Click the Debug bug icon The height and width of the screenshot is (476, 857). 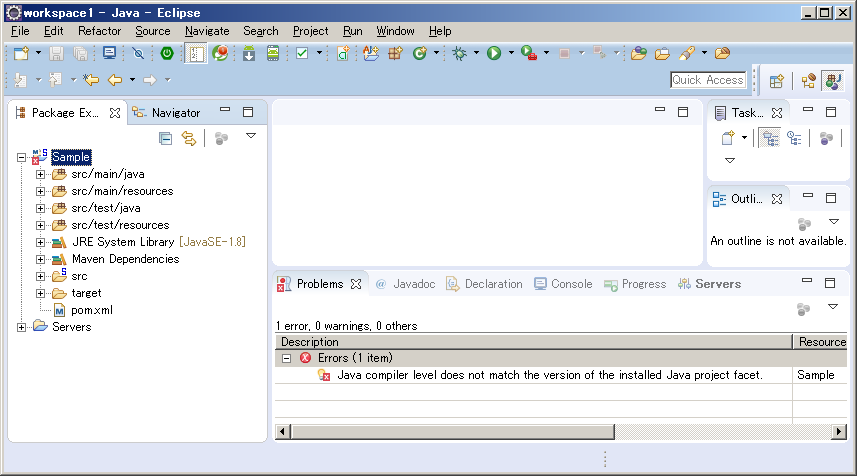460,53
